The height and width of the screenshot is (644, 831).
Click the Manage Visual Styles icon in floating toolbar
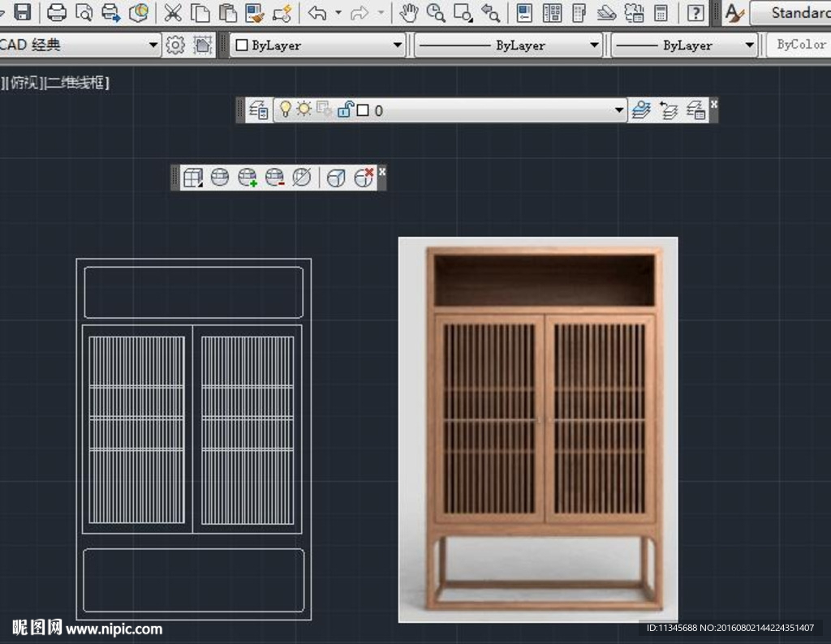tap(193, 178)
